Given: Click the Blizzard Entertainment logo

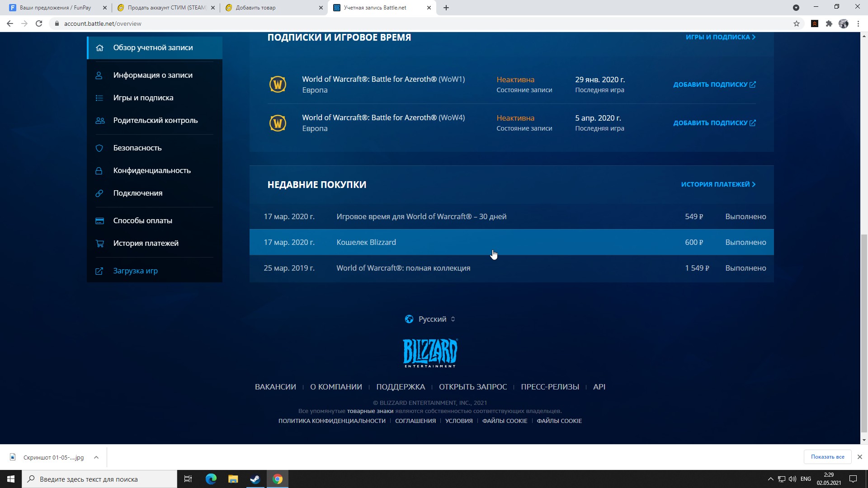Looking at the screenshot, I should (430, 353).
